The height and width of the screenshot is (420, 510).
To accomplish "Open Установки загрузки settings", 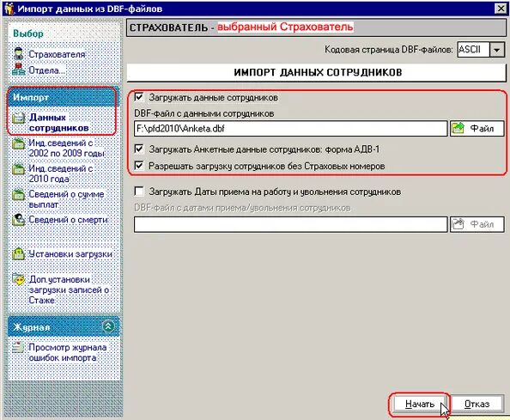I will coord(70,253).
